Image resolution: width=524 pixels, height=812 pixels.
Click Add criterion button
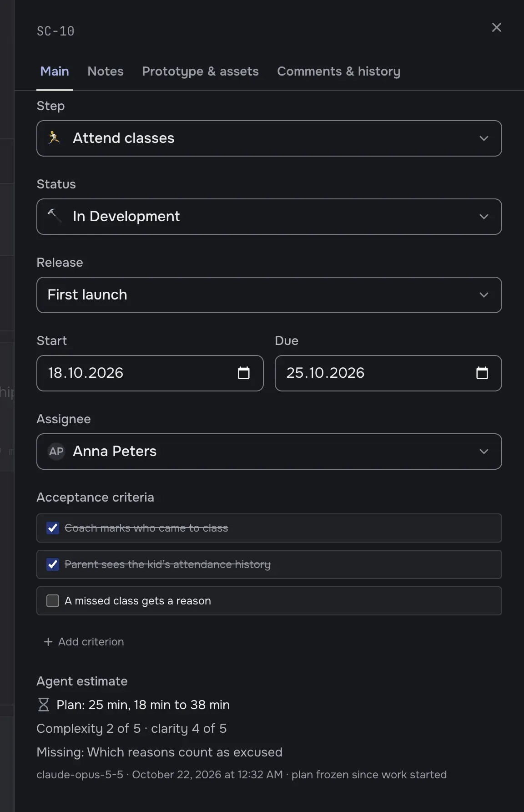(84, 642)
